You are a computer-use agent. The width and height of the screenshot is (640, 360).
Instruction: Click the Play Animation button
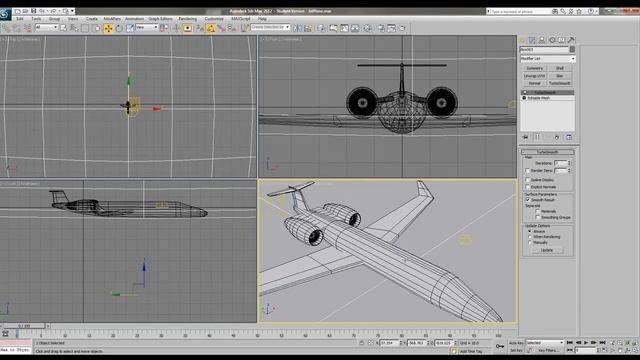[586, 343]
